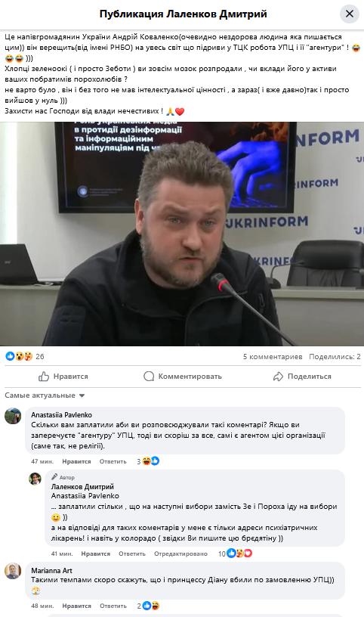Image resolution: width=364 pixels, height=617 pixels.
Task: Open the post reactions count showing 26
Action: 25,356
